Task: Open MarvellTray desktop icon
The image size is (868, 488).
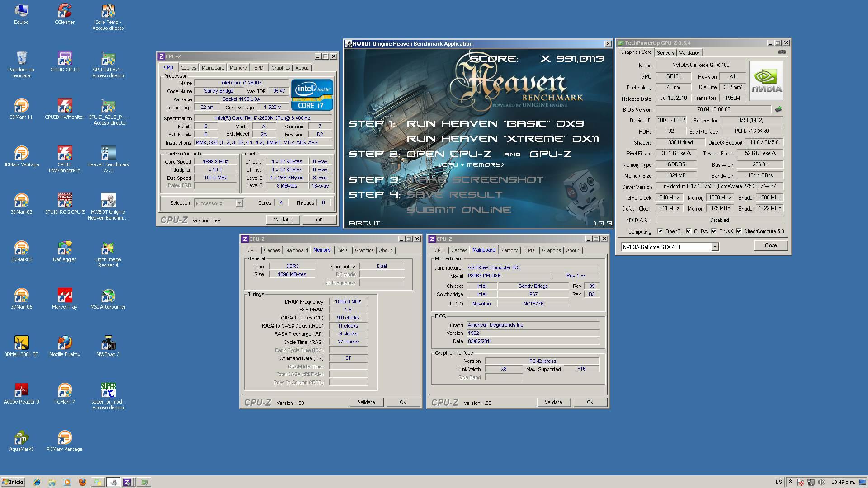Action: tap(65, 299)
